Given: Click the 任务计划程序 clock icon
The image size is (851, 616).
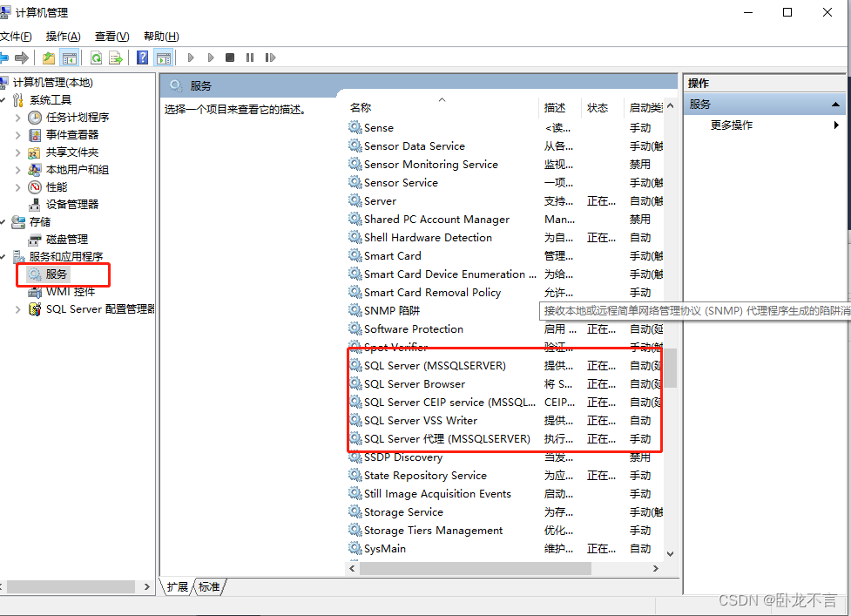Looking at the screenshot, I should (35, 118).
